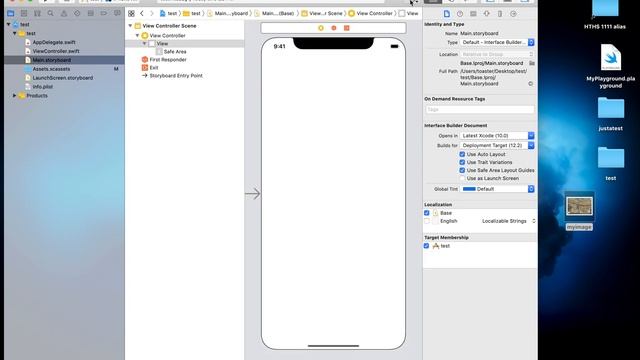Check the English localization checkbox
This screenshot has height=360, width=640.
[427, 221]
